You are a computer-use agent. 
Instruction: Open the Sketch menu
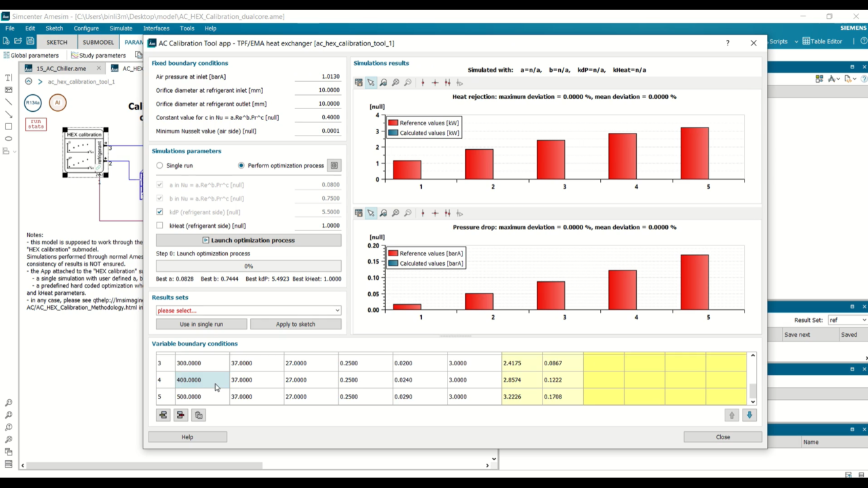(54, 28)
